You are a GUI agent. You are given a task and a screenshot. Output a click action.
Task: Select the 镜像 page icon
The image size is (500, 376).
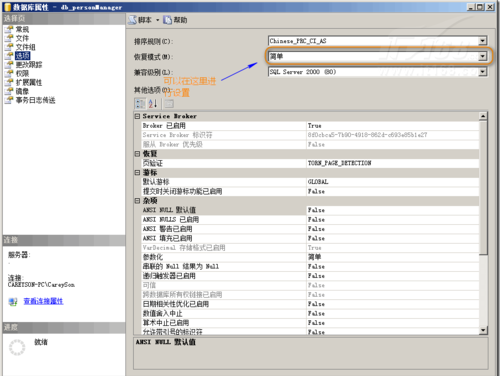9,91
